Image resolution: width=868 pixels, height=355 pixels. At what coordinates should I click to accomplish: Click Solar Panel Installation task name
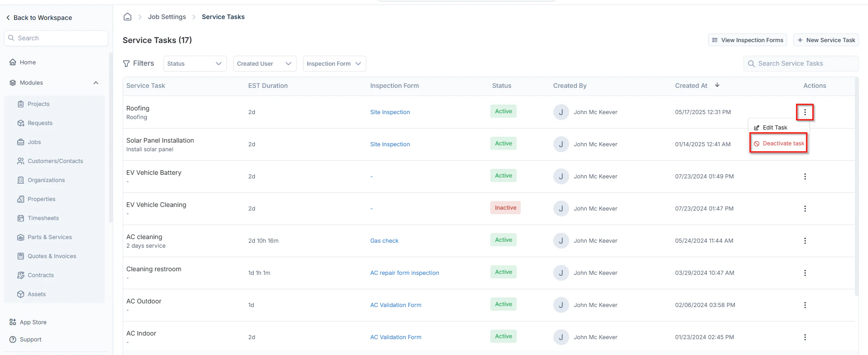(160, 141)
